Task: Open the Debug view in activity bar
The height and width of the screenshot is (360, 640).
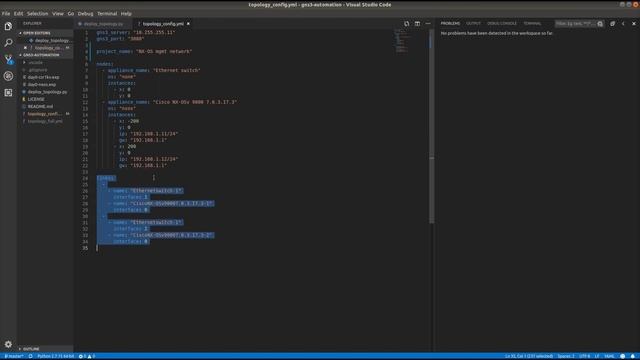Action: 8,76
